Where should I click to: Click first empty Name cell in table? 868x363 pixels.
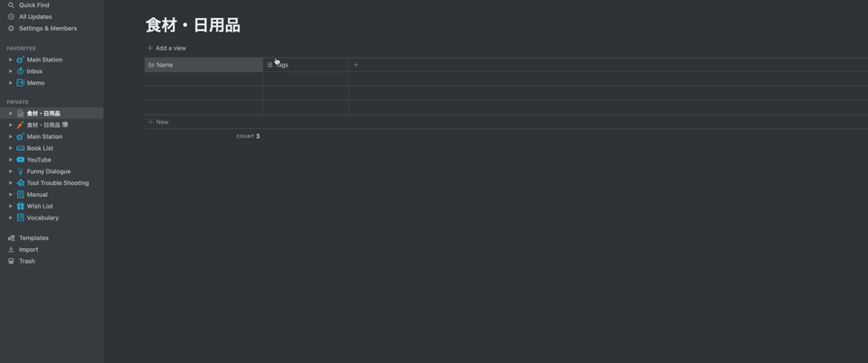203,79
